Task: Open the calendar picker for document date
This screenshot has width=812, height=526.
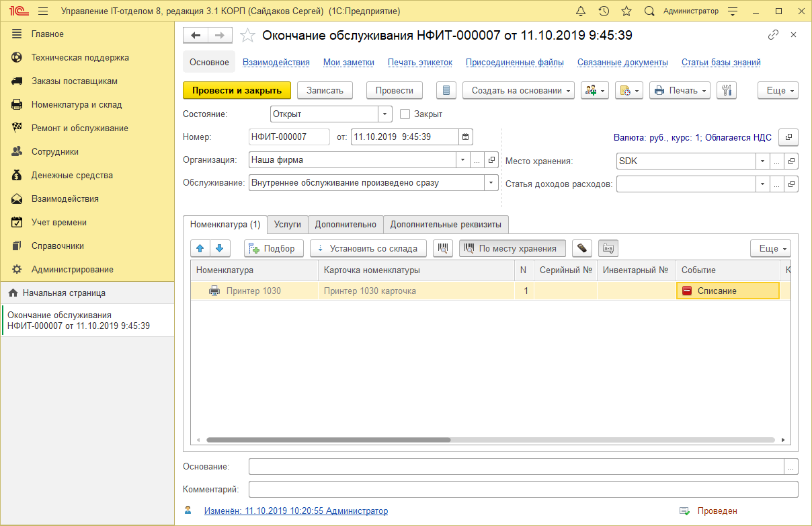Action: coord(466,137)
